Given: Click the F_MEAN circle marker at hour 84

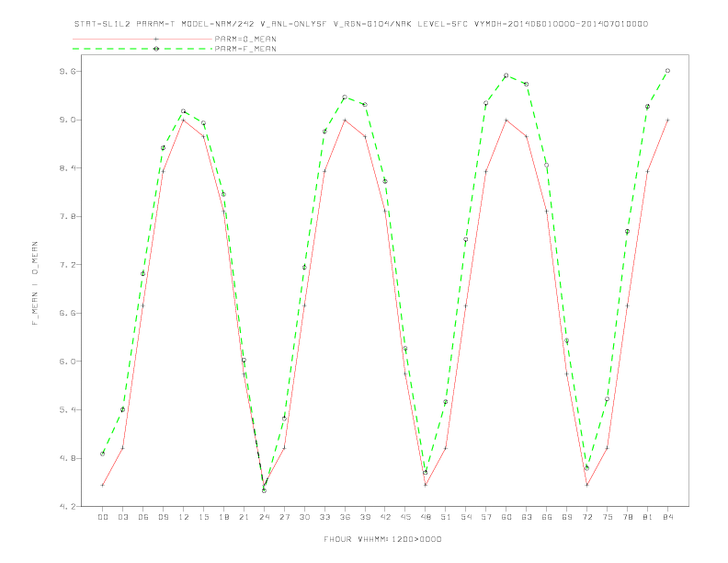Looking at the screenshot, I should (667, 71).
